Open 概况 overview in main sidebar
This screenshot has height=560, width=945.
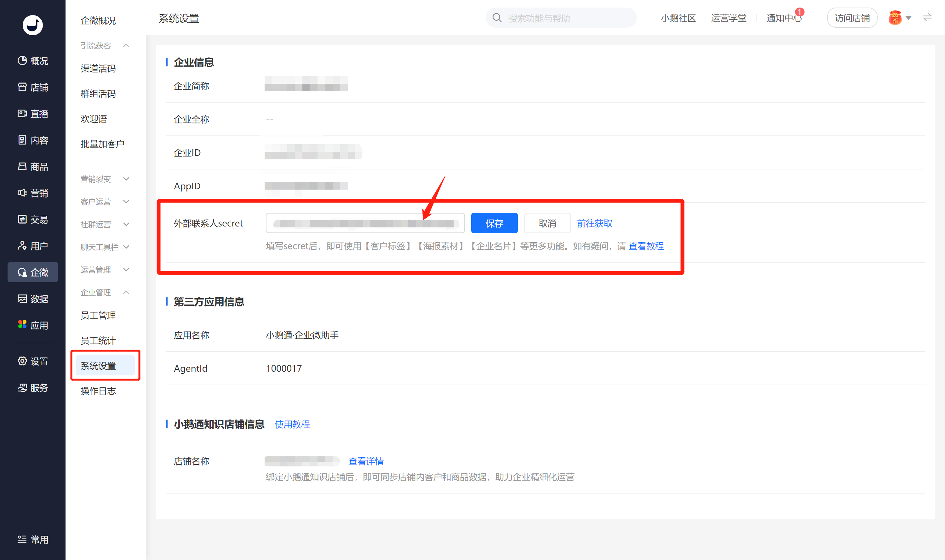coord(33,61)
